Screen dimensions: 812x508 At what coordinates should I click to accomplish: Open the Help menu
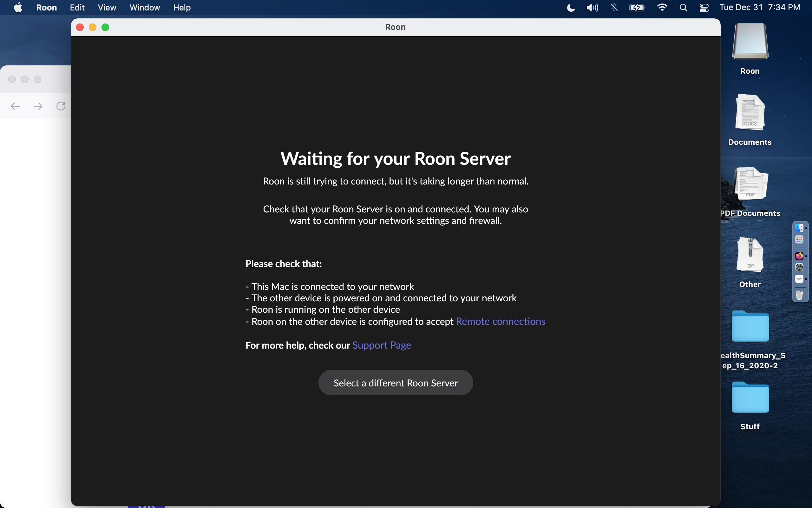182,7
